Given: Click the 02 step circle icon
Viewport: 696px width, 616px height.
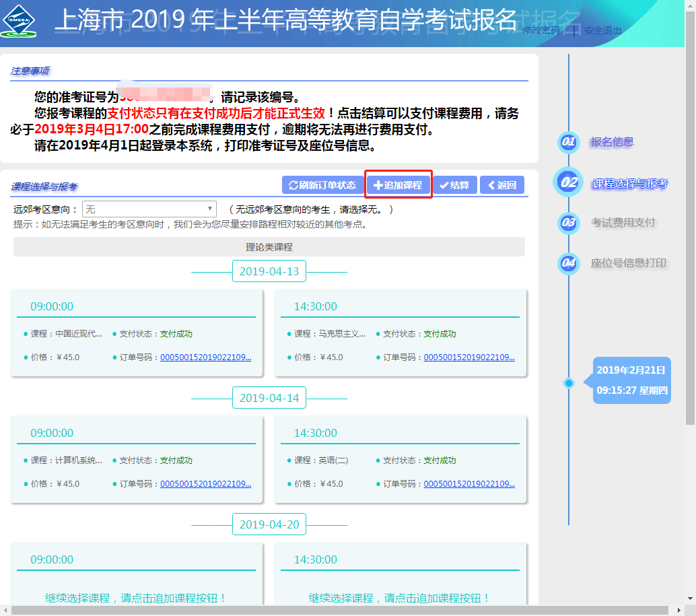Looking at the screenshot, I should click(x=569, y=182).
